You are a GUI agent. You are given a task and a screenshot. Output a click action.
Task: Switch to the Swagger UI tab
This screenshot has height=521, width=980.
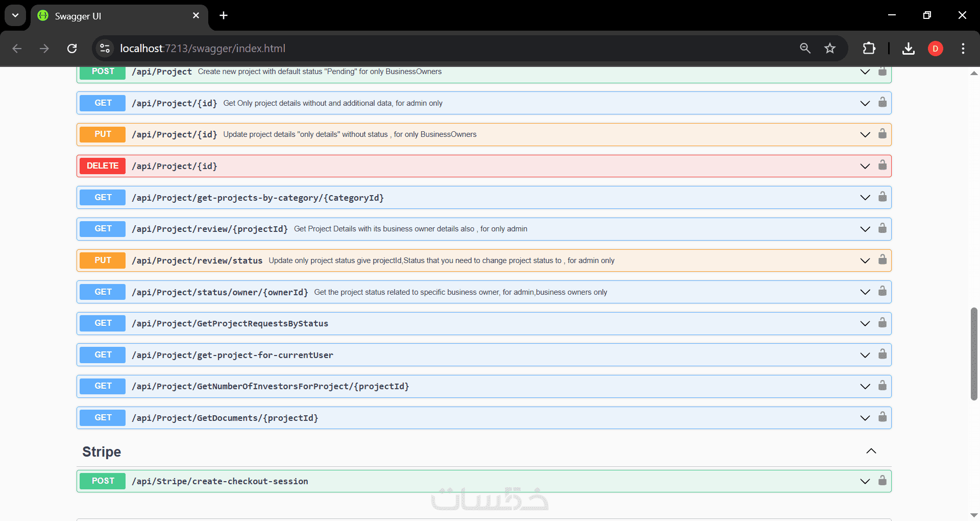point(119,16)
